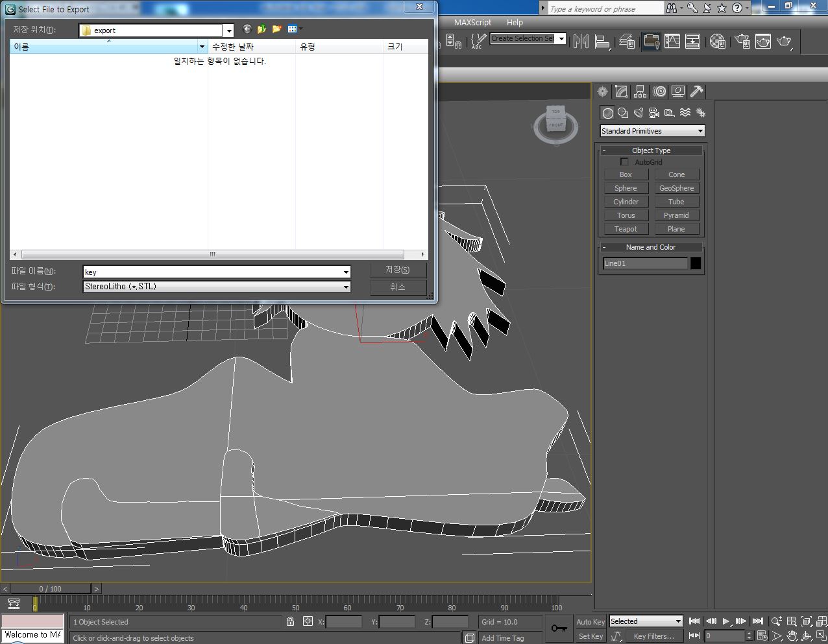The height and width of the screenshot is (644, 828).
Task: Open the StereoLitho file type dropdown
Action: tap(346, 287)
